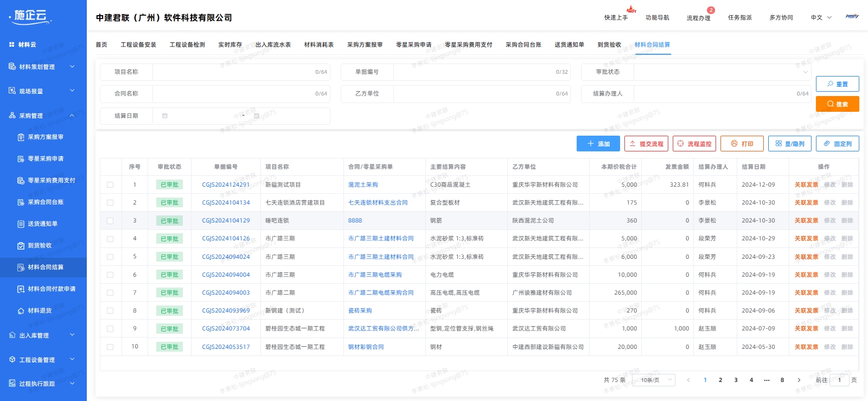This screenshot has height=401, width=868.
Task: Click the 施企云 logo in sidebar
Action: pos(30,16)
